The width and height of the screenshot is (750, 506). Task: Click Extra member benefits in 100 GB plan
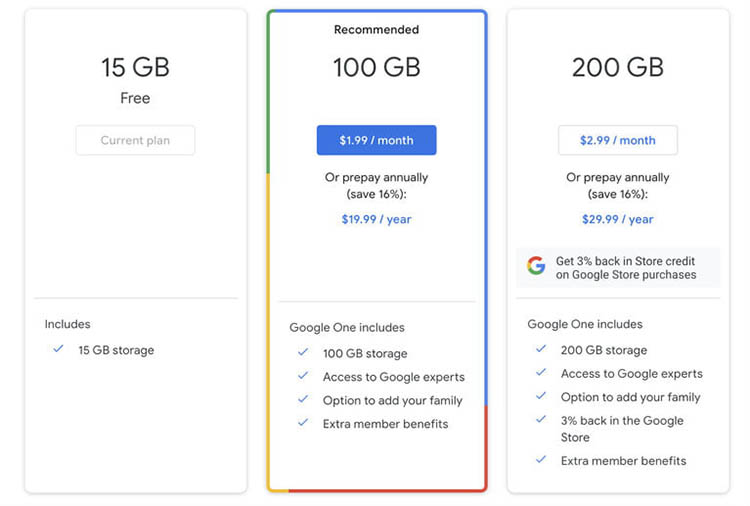tap(386, 424)
